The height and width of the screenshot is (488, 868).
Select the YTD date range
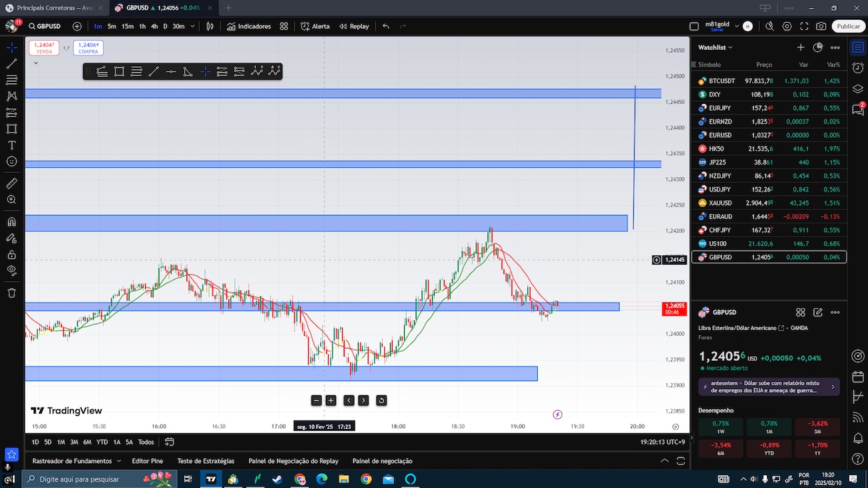pyautogui.click(x=102, y=442)
